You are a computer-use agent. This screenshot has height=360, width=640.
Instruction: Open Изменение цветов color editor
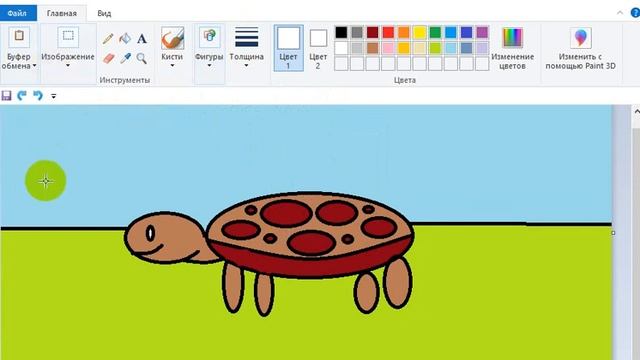[512, 48]
